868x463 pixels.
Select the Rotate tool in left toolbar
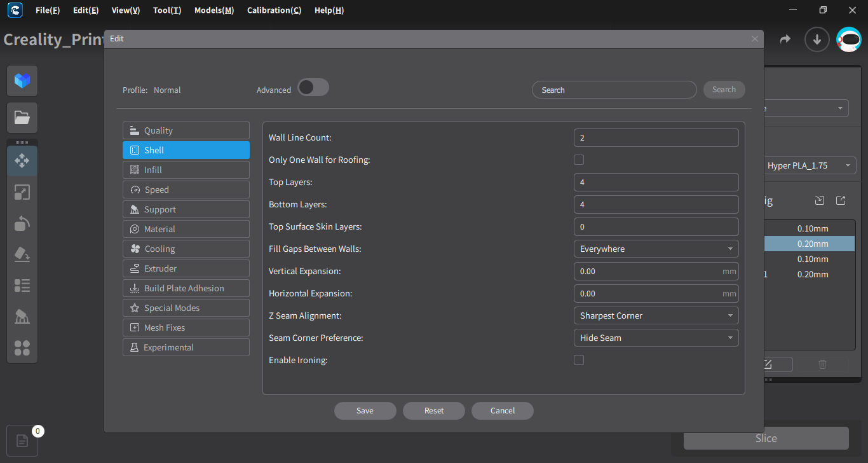pyautogui.click(x=22, y=223)
